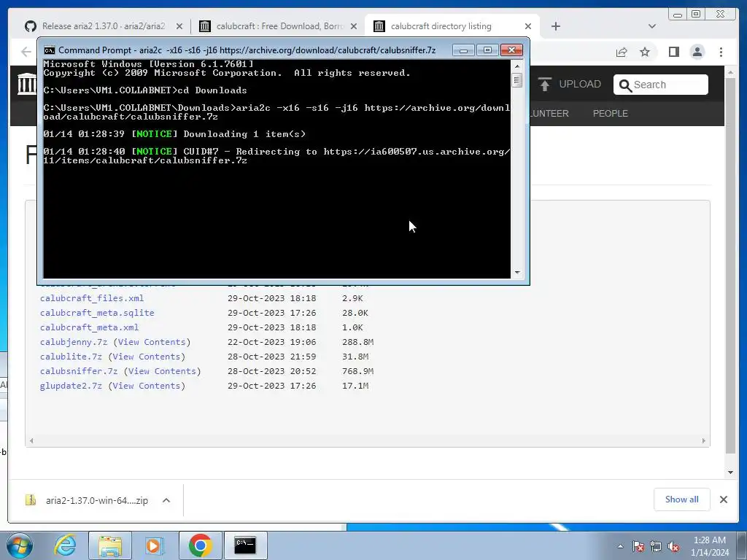The image size is (747, 560).
Task: Close the calubcraft Free Download tab
Action: (354, 27)
